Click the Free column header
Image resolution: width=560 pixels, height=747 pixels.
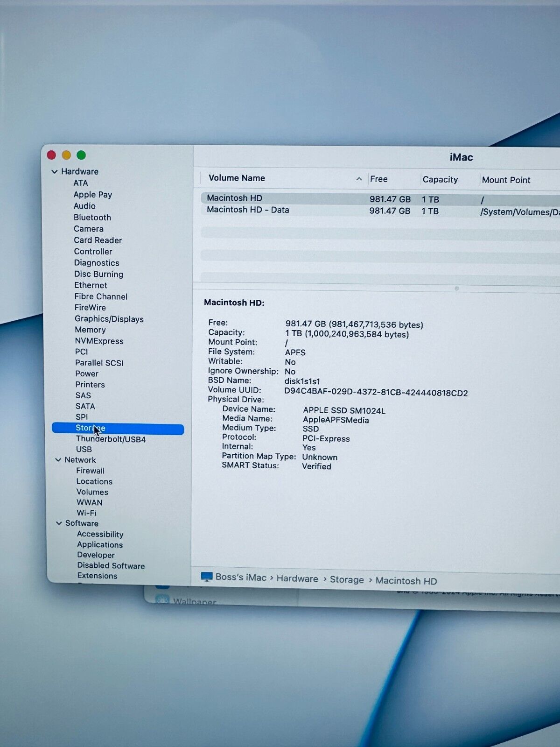379,179
